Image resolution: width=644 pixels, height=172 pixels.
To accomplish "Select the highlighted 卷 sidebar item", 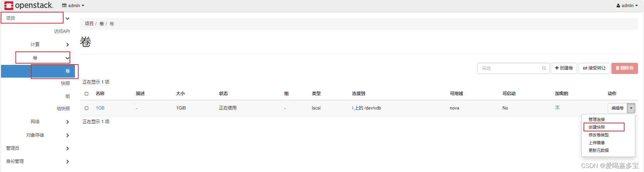I will tap(38, 71).
